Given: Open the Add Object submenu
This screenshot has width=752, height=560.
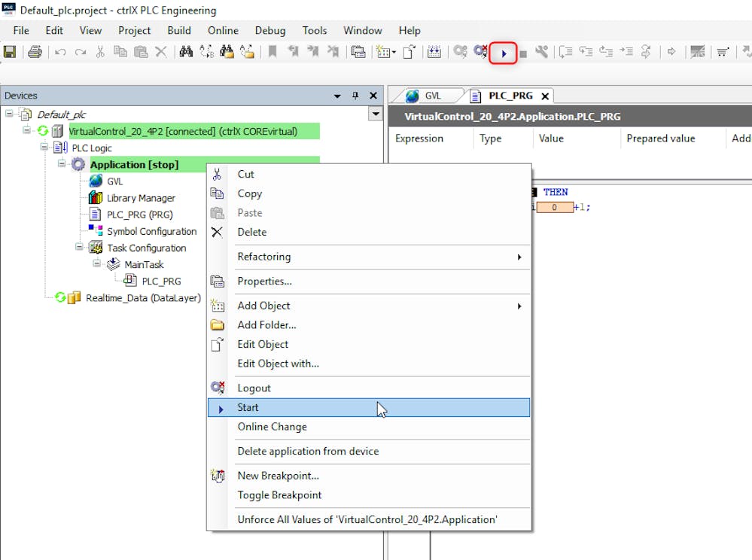Looking at the screenshot, I should (369, 306).
